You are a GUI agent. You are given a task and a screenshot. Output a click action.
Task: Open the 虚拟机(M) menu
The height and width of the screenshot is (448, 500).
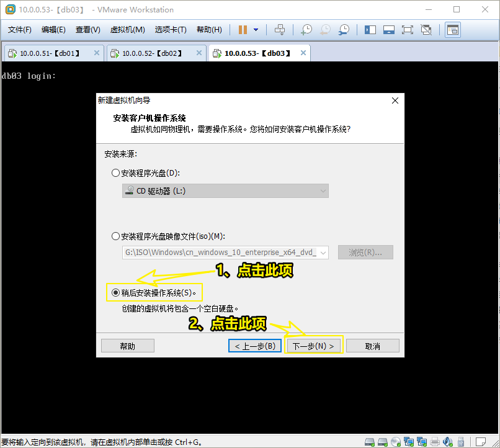coord(128,29)
